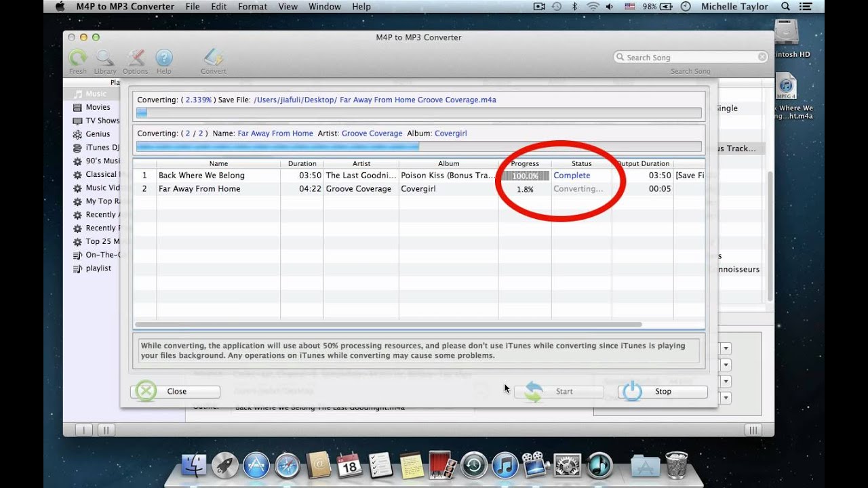Click the volume menu bar icon
Viewport: 868px width, 488px height.
tap(610, 7)
